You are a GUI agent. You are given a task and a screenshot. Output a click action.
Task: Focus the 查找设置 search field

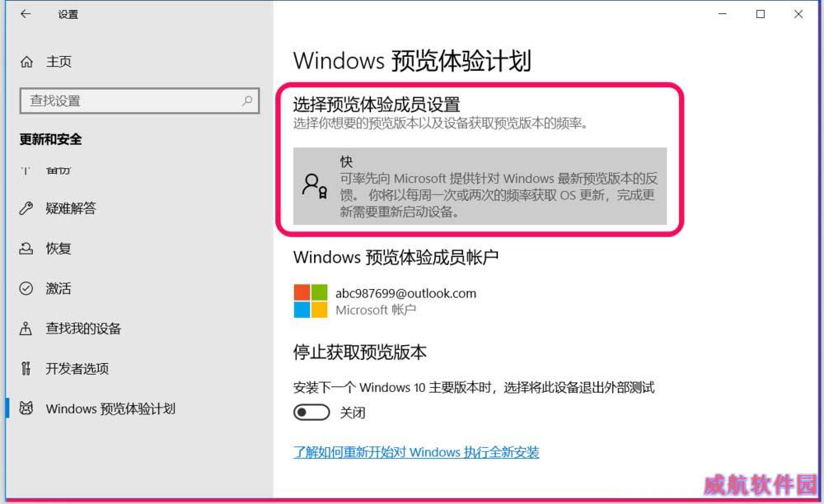[139, 100]
